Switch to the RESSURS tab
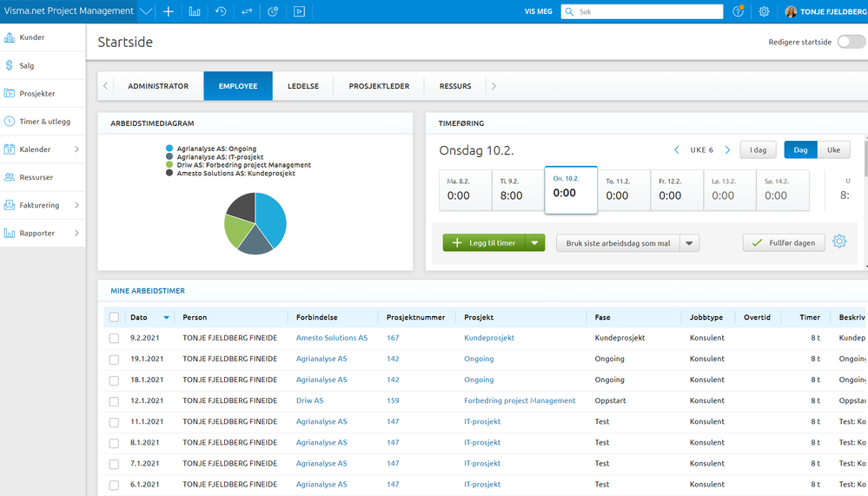The width and height of the screenshot is (868, 496). click(455, 86)
